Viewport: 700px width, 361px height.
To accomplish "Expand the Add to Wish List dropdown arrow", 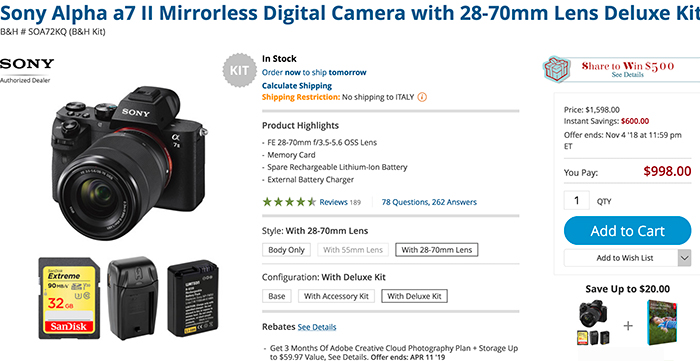I will pyautogui.click(x=684, y=258).
